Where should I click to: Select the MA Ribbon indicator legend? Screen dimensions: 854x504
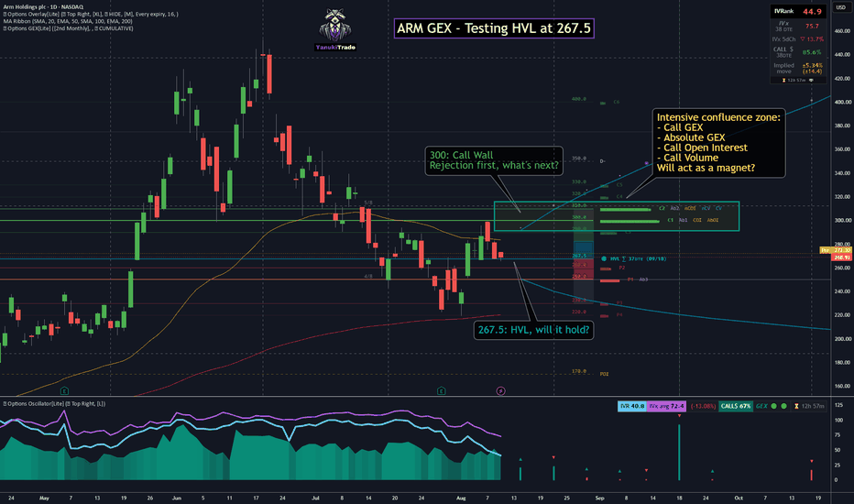click(68, 21)
